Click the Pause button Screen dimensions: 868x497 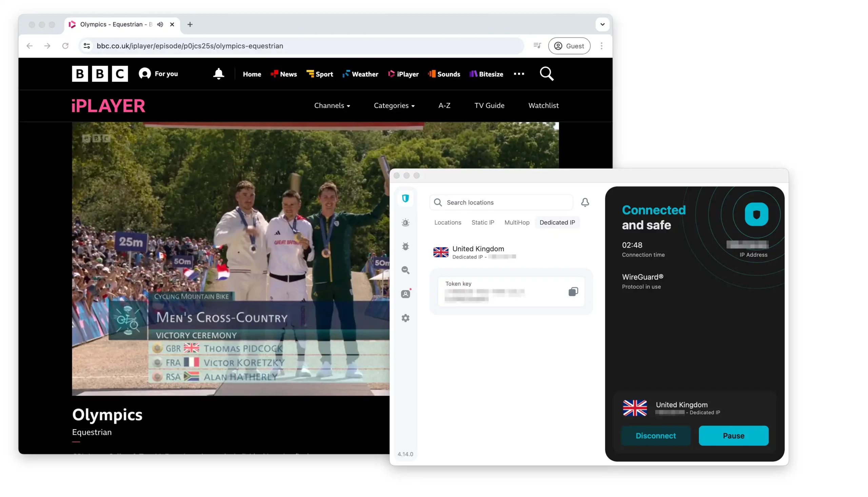click(733, 436)
